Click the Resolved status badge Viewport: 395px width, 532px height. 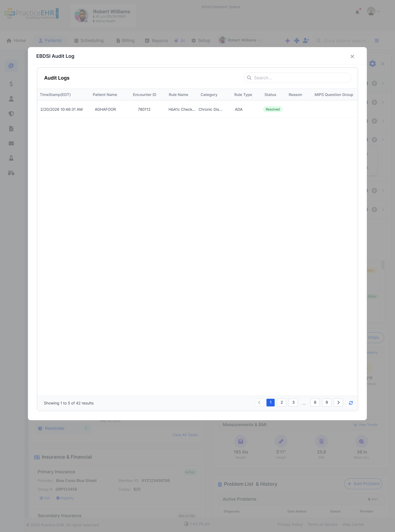[273, 109]
